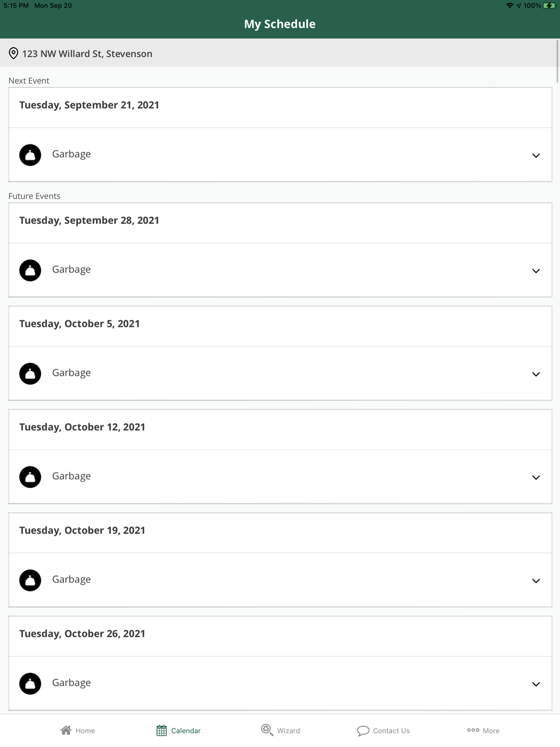This screenshot has width=560, height=747.
Task: Tap the garbage bag icon for September 21
Action: click(30, 155)
